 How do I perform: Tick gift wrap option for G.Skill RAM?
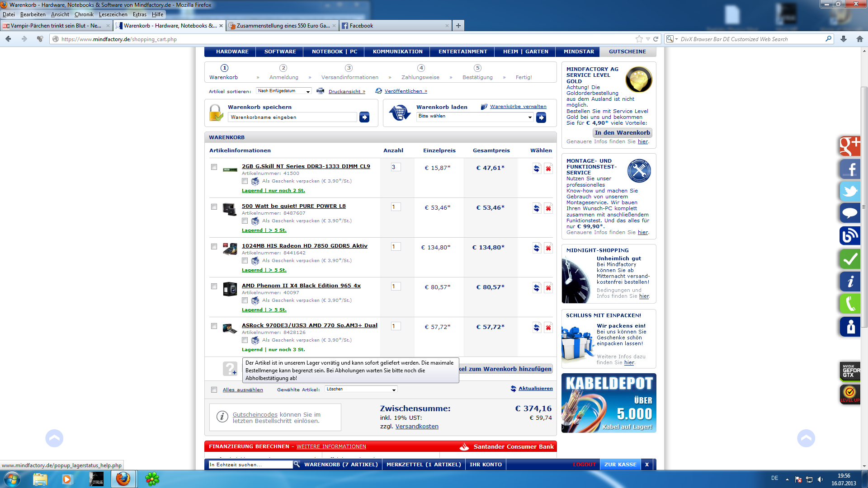coord(245,181)
